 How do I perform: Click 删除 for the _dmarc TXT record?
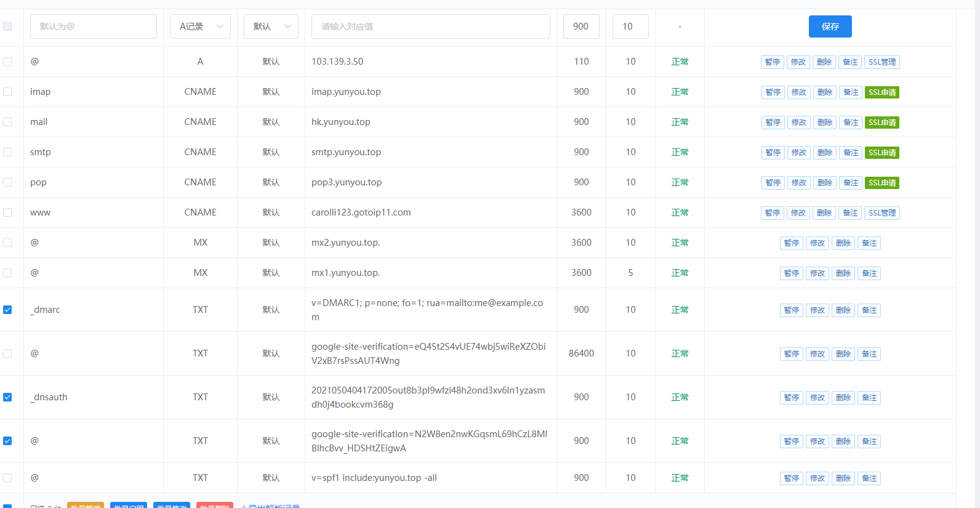(x=843, y=310)
